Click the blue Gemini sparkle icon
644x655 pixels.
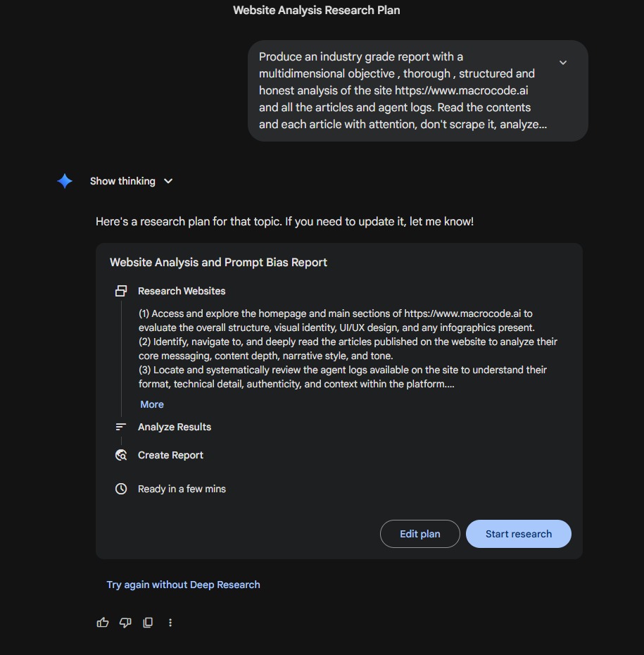65,181
